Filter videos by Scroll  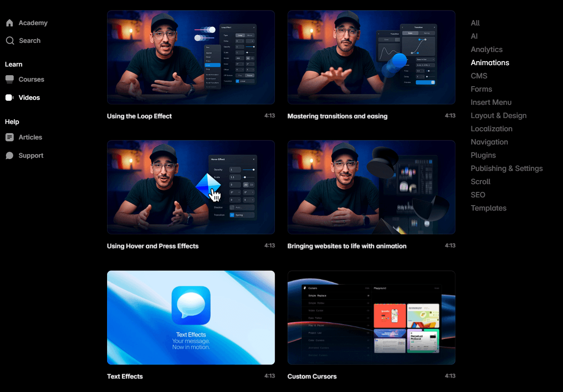coord(480,181)
